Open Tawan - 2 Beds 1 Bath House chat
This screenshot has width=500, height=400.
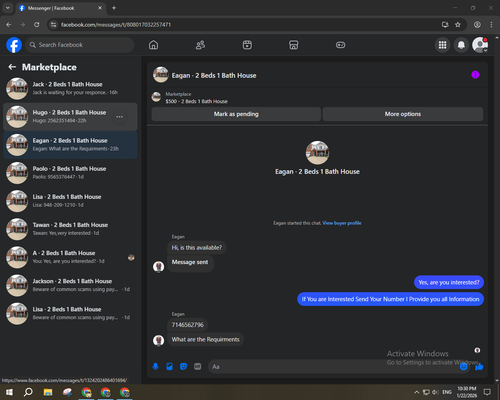click(70, 229)
